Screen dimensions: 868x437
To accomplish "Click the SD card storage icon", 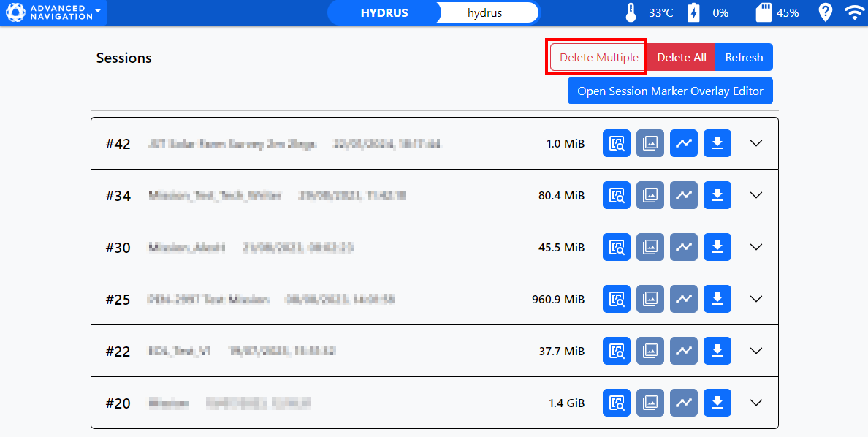I will [764, 12].
